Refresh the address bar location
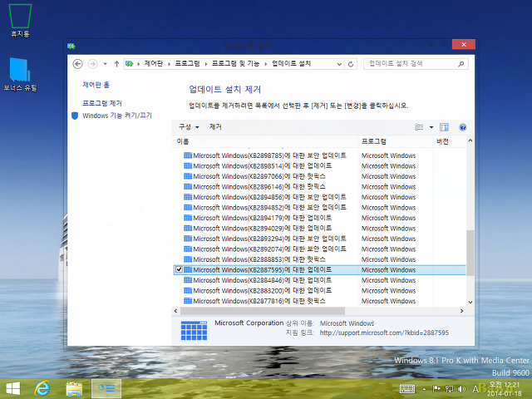Image resolution: width=532 pixels, height=399 pixels. coord(351,64)
